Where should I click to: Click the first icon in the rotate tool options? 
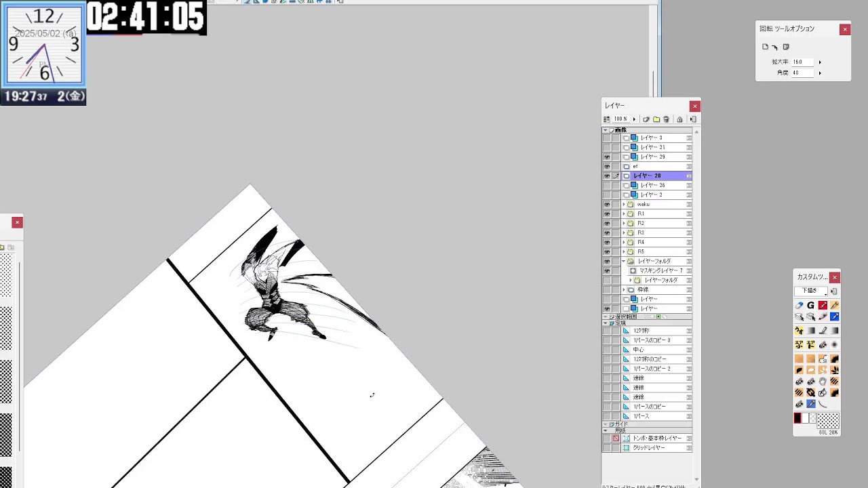pos(766,47)
